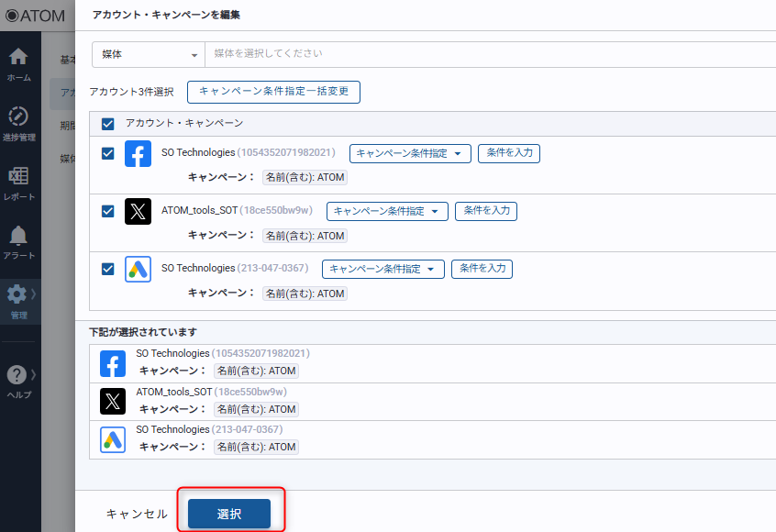Uncheck the Facebook SO Technologies checkbox

click(108, 153)
